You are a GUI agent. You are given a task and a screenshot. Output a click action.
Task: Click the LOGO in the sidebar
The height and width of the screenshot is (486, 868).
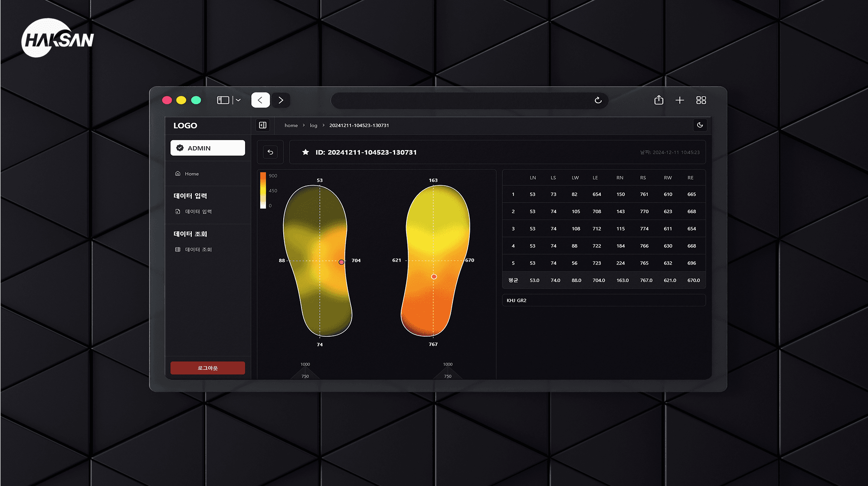pyautogui.click(x=185, y=126)
